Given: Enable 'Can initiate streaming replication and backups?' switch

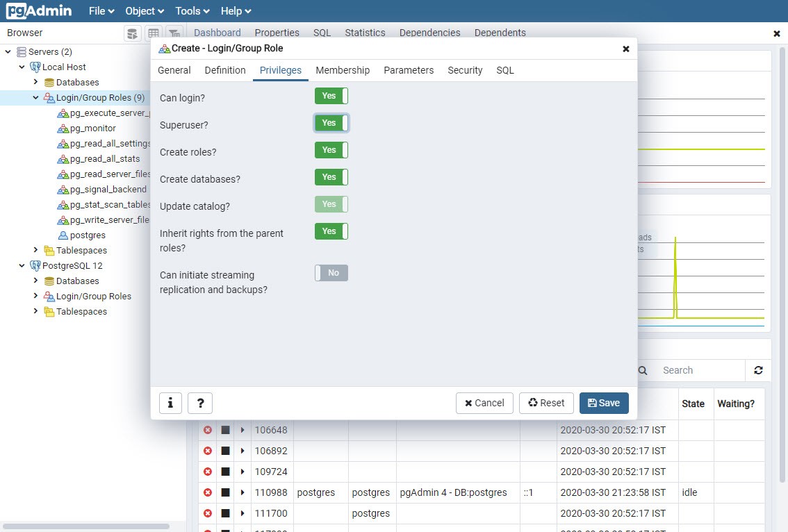Looking at the screenshot, I should coord(331,273).
